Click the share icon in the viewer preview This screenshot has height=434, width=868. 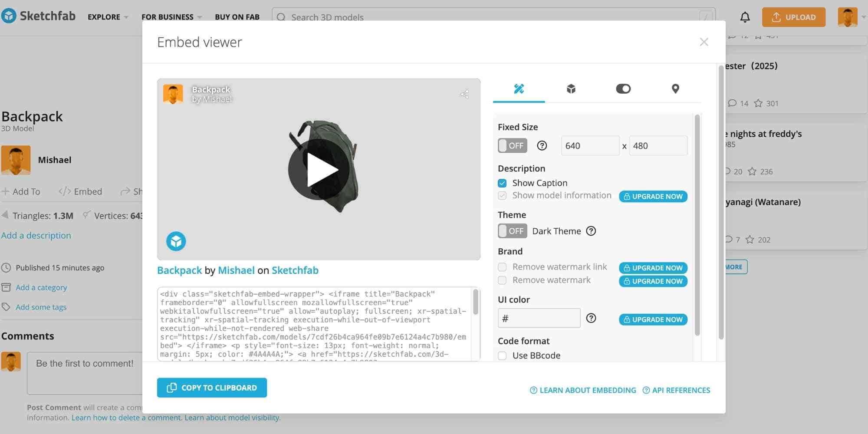pyautogui.click(x=464, y=94)
